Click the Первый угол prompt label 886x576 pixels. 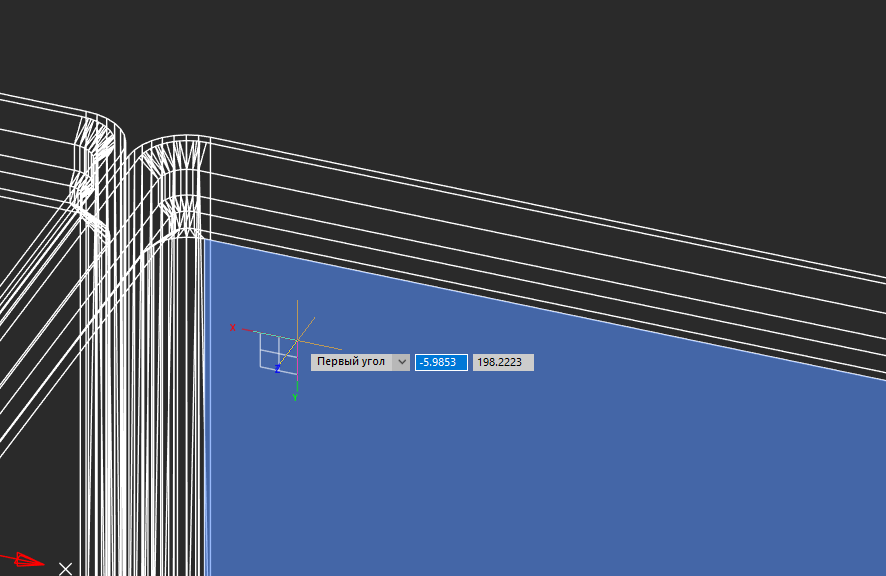point(351,362)
